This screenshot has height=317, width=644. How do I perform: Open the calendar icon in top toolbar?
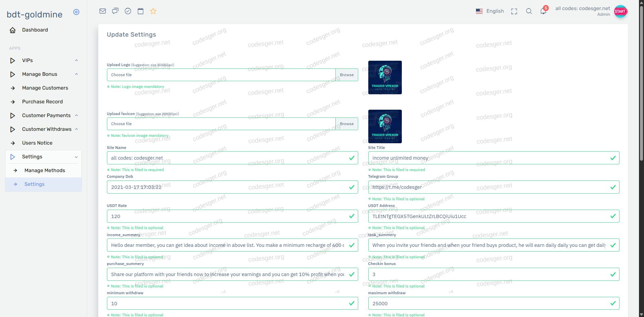click(x=141, y=11)
